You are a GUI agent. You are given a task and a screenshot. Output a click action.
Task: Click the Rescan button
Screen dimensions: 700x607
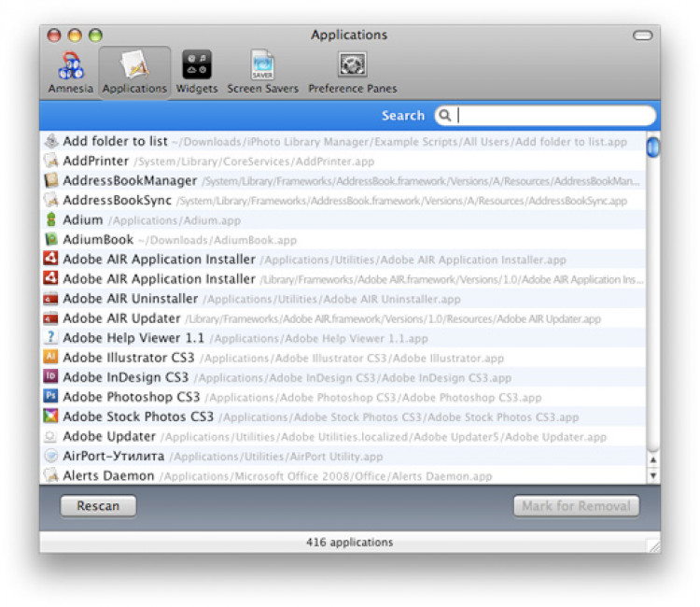(98, 506)
